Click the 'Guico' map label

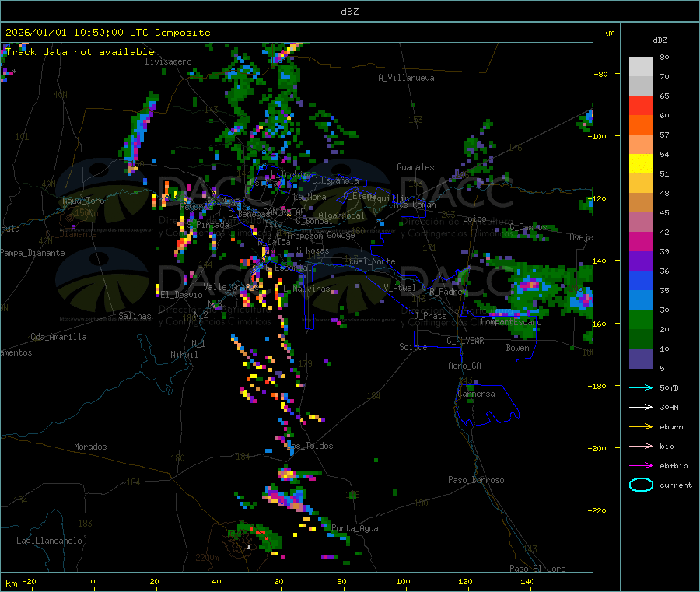pyautogui.click(x=474, y=219)
